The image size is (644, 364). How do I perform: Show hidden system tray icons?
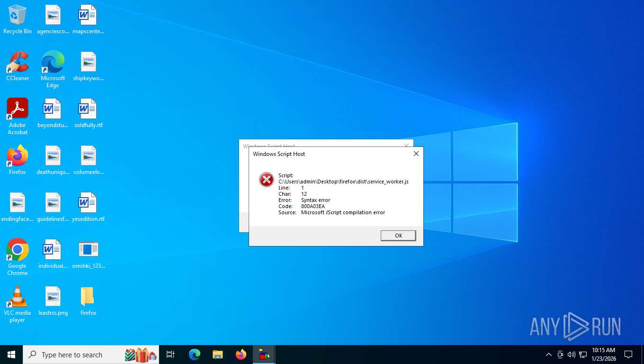pos(548,355)
